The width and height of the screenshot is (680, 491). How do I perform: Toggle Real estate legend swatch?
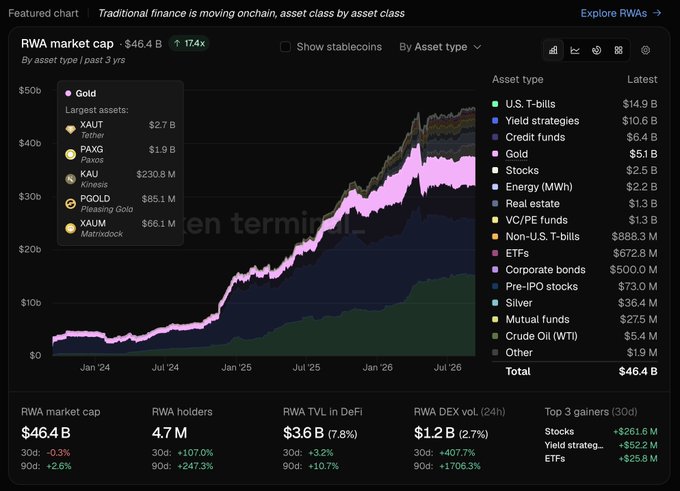coord(495,203)
